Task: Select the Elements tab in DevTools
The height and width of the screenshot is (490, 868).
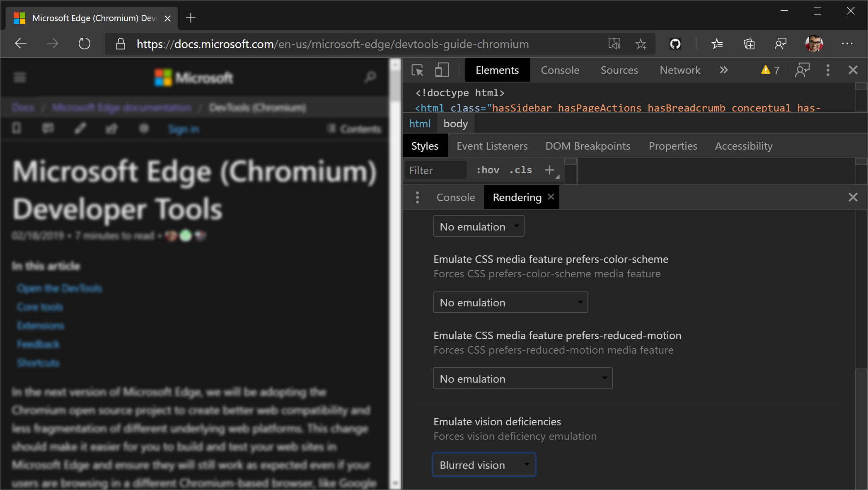Action: point(497,70)
